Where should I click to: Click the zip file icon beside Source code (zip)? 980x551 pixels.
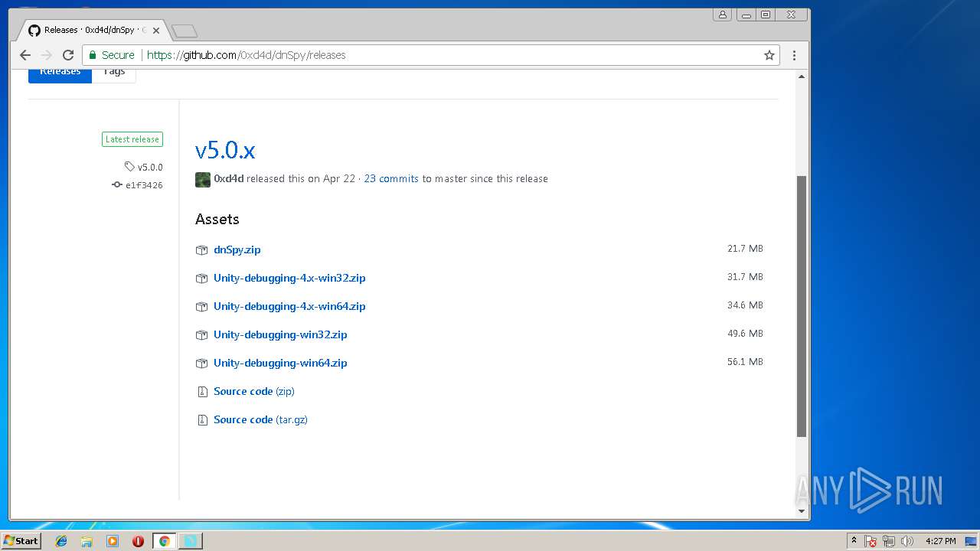[x=202, y=392]
